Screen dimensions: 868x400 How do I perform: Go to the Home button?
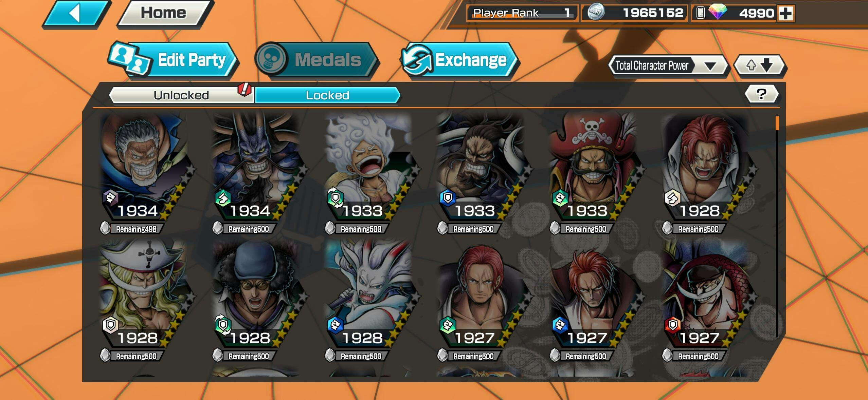164,13
